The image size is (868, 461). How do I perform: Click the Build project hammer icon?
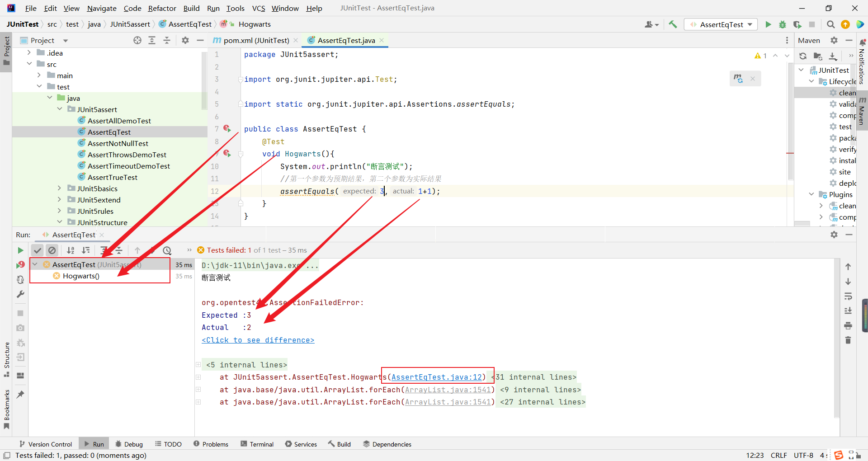673,24
